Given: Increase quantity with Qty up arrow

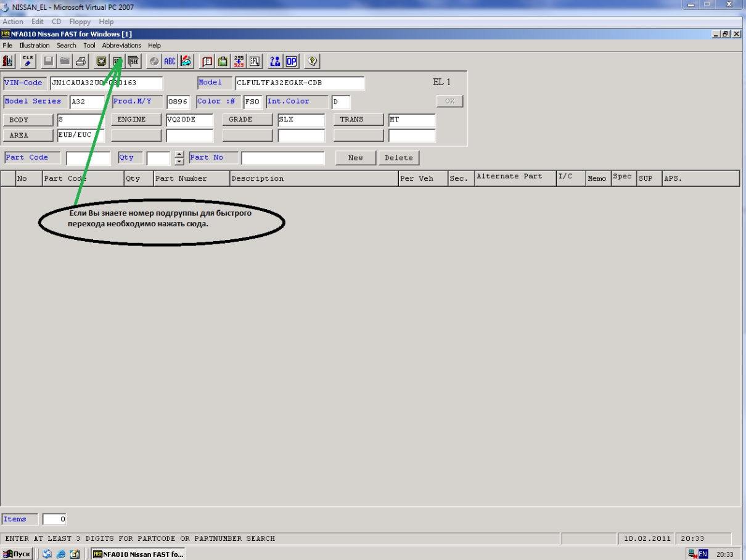Looking at the screenshot, I should (x=179, y=155).
